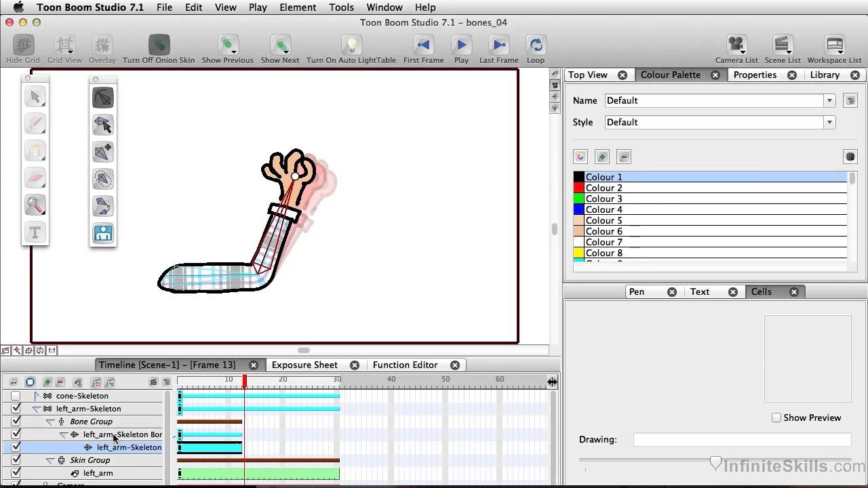The image size is (868, 488).
Task: Click the Drawing name input field
Action: coord(742,439)
